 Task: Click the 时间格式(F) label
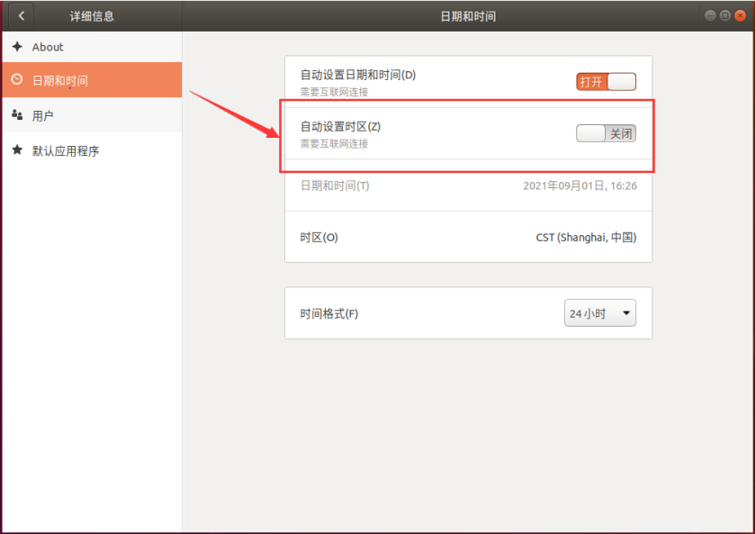tap(328, 313)
